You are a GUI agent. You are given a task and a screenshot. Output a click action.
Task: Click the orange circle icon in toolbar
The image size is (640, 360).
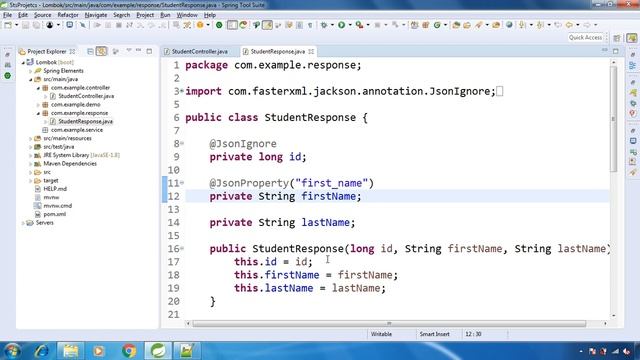pyautogui.click(x=200, y=25)
